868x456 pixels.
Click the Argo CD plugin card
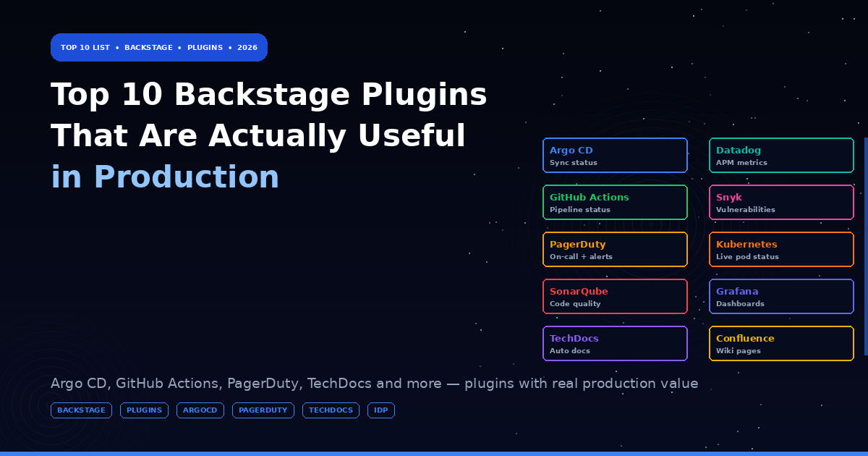[x=615, y=156]
